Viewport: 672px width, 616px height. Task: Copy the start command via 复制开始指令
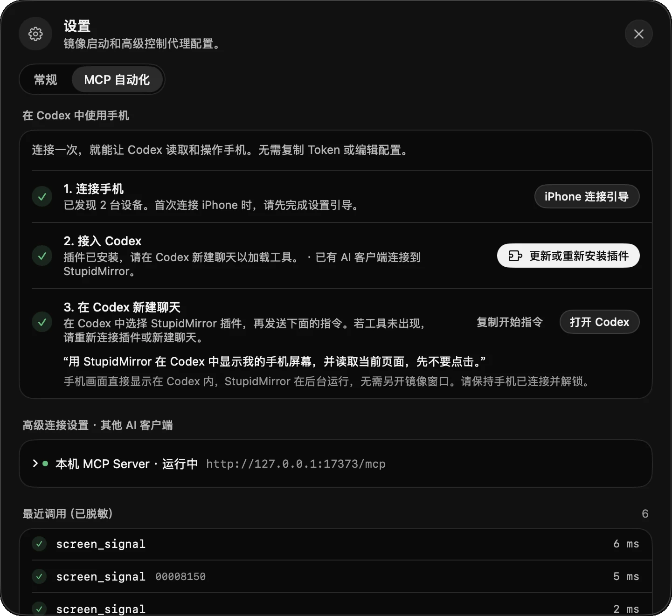tap(510, 322)
